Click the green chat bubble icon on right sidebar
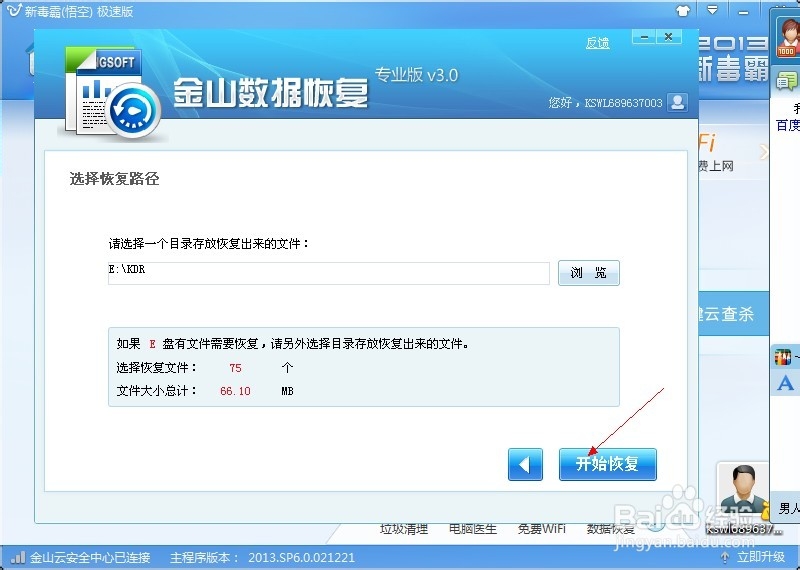Image resolution: width=800 pixels, height=570 pixels. 786,81
